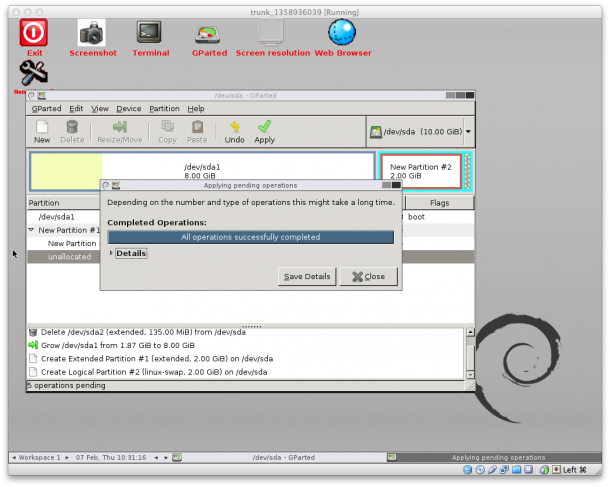Click the red Exit desktop icon
610x487 pixels.
[34, 33]
